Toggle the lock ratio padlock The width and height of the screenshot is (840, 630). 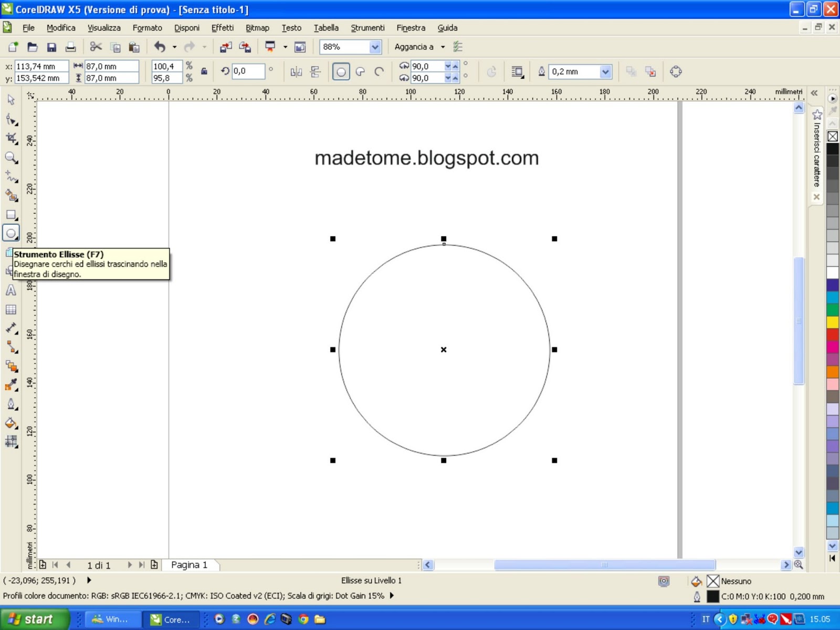point(204,71)
